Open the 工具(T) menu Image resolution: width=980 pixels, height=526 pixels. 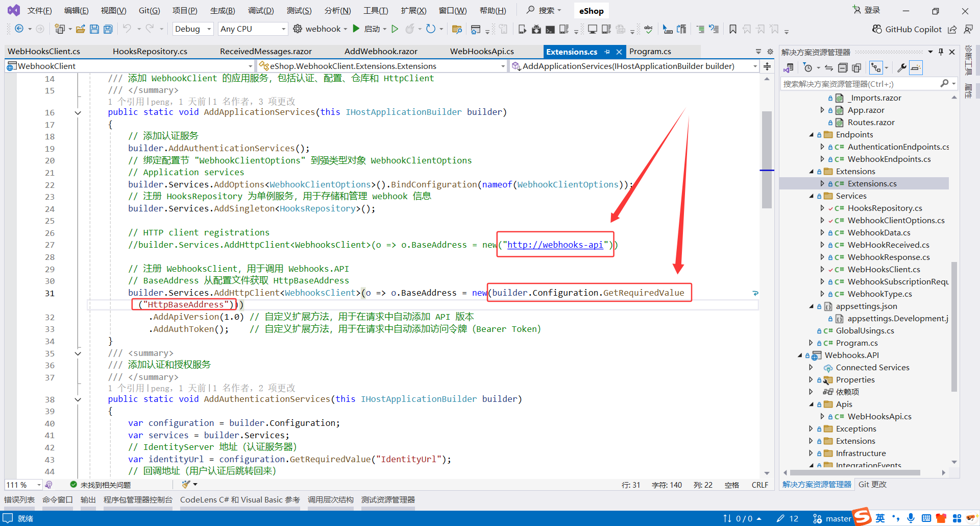pos(376,11)
